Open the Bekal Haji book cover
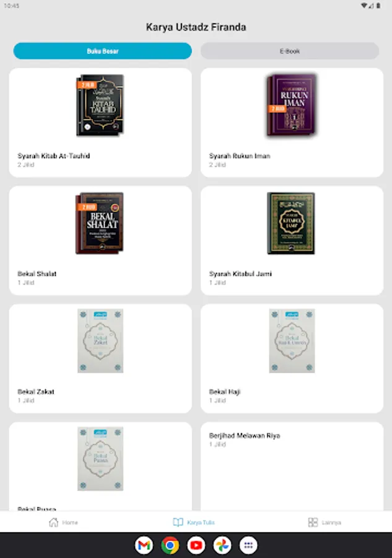 292,341
